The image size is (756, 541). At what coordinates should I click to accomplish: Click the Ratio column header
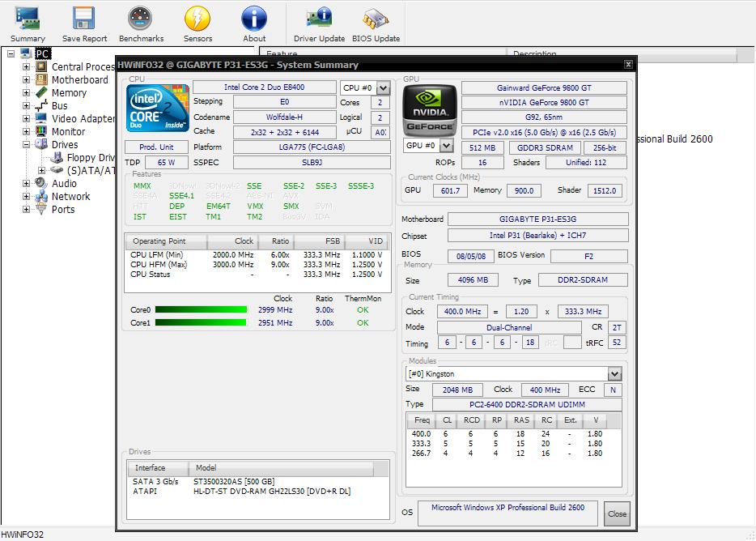tap(277, 241)
